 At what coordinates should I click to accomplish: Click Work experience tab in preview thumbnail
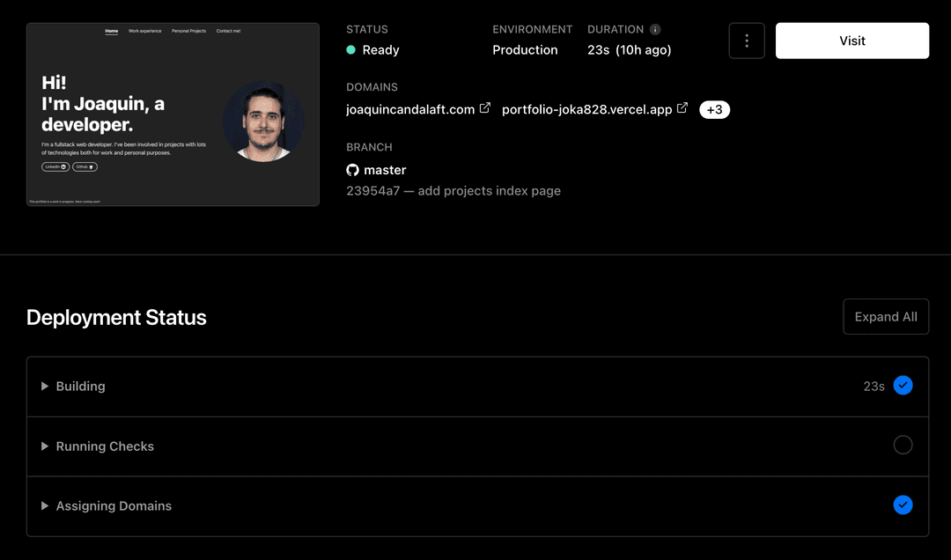(145, 31)
